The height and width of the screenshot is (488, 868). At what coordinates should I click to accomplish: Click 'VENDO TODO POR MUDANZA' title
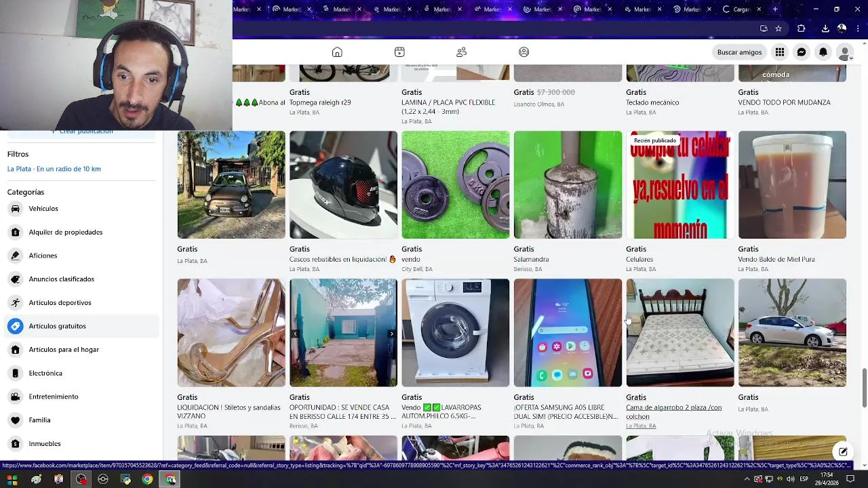785,103
